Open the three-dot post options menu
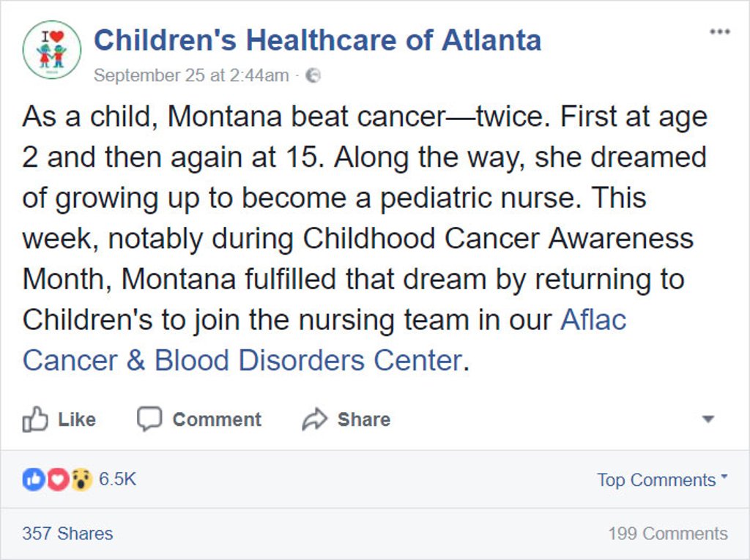The image size is (750, 560). coord(719,32)
